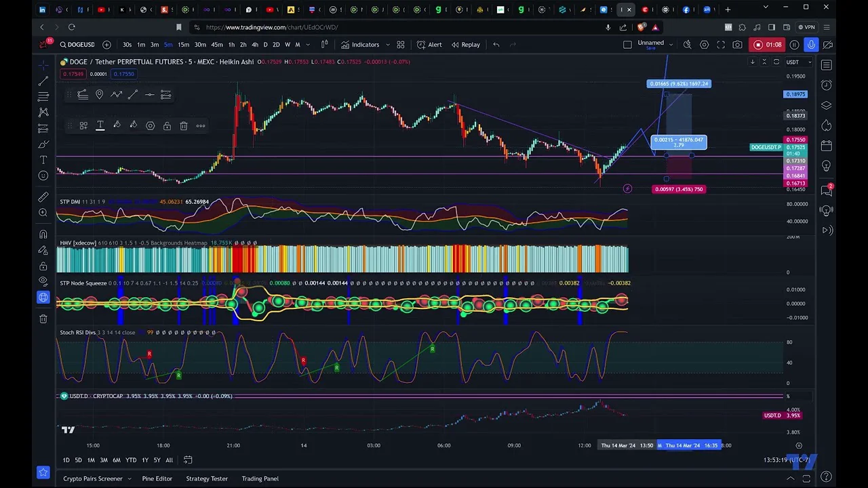Click the Zoom In magnifier tool
Image resolution: width=868 pixels, height=488 pixels.
point(43,213)
